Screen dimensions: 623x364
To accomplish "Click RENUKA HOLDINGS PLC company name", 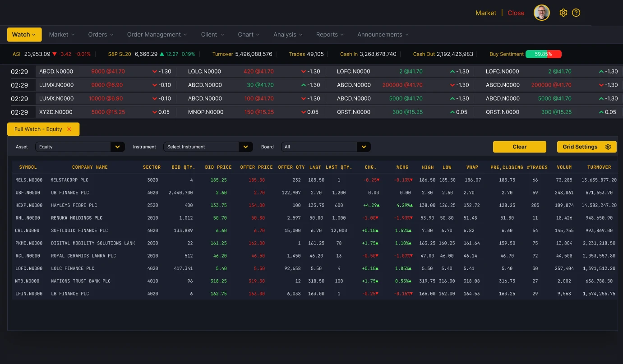I will [77, 218].
